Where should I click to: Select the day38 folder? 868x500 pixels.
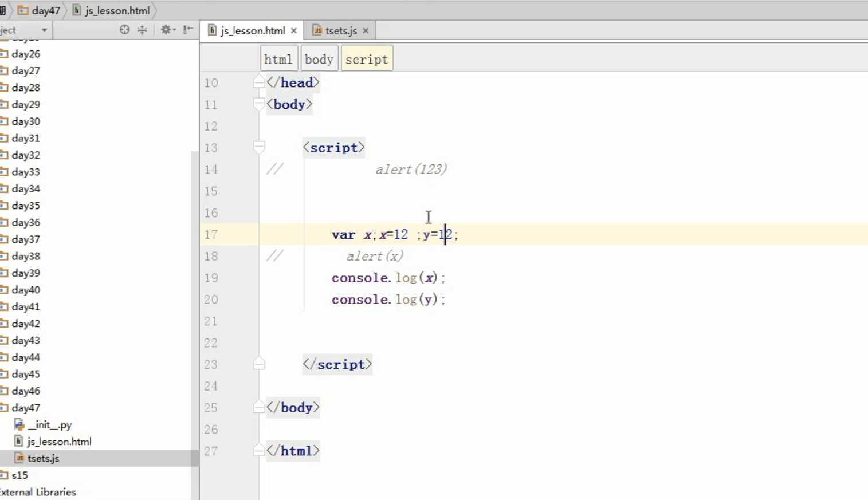tap(25, 256)
